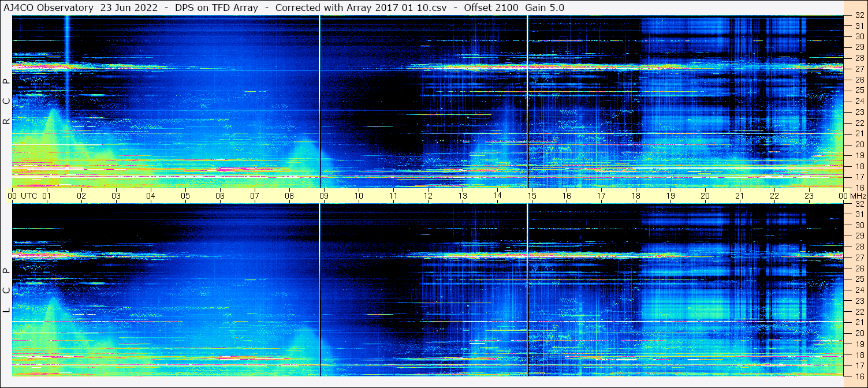The height and width of the screenshot is (388, 868).
Task: Choose hour "12" on the time axis
Action: click(428, 196)
